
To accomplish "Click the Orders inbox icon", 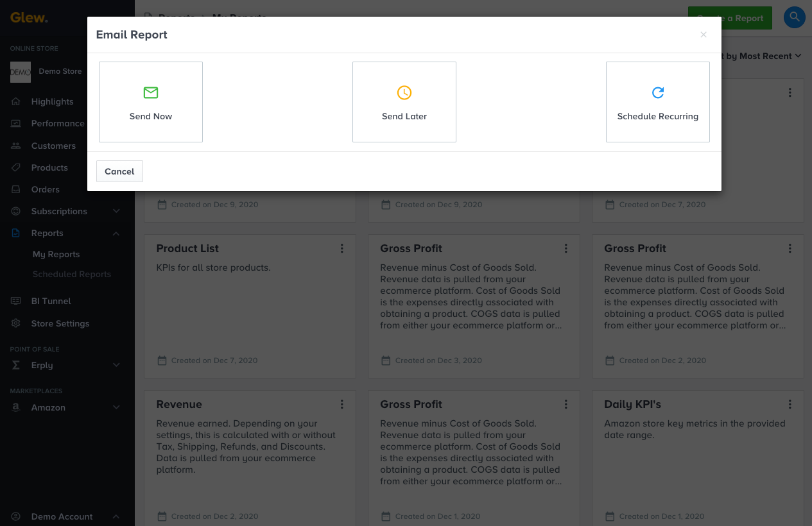I will point(17,189).
